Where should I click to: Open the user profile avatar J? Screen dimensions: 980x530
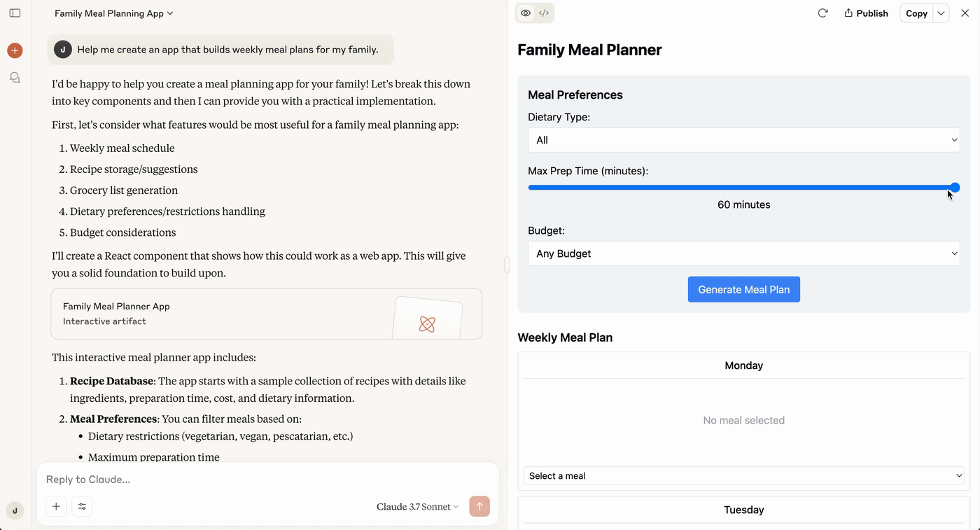click(15, 511)
